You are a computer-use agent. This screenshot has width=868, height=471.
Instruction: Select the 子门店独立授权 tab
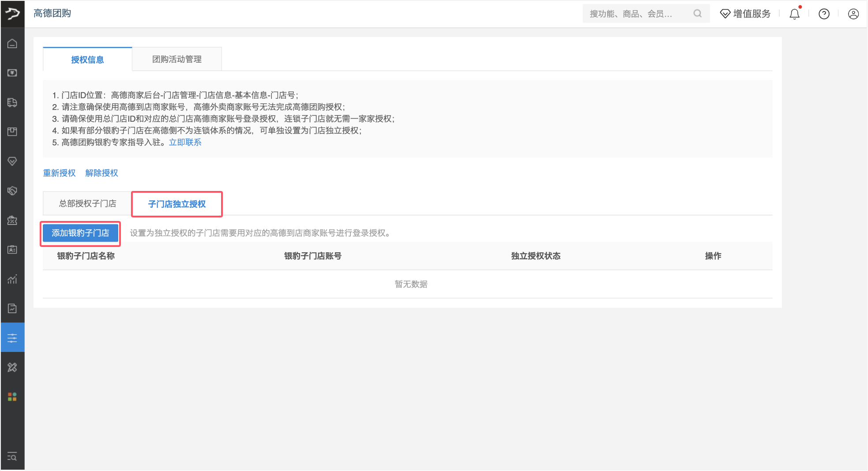coord(177,204)
